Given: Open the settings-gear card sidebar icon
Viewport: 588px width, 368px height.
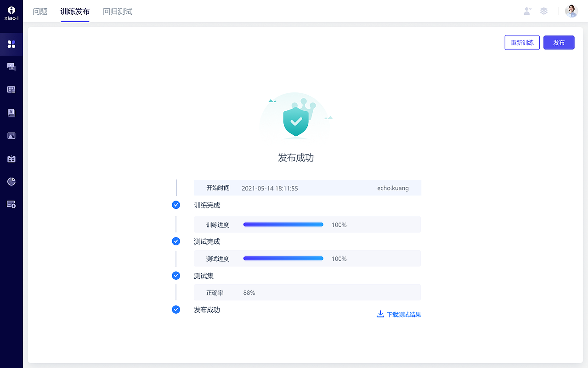Looking at the screenshot, I should click(11, 204).
